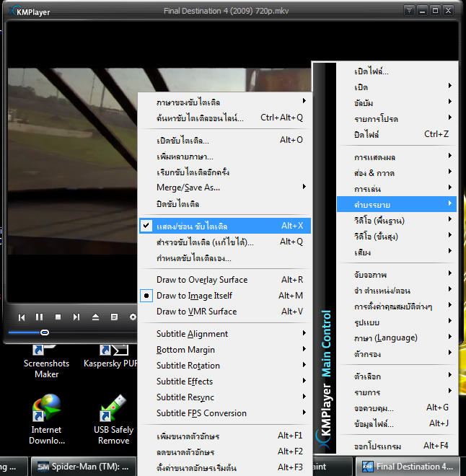Image resolution: width=466 pixels, height=476 pixels.
Task: Expand Subtitle Rotation submenu
Action: coord(225,366)
